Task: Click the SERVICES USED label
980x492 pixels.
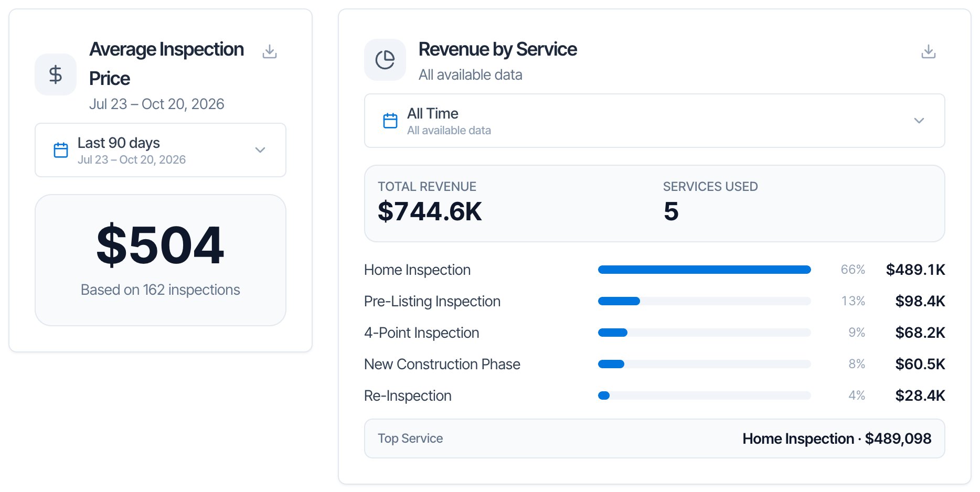Action: click(710, 187)
